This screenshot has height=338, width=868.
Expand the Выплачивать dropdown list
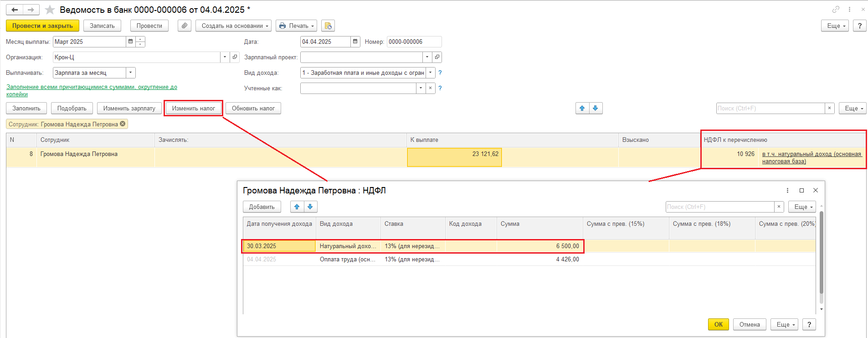tap(131, 73)
